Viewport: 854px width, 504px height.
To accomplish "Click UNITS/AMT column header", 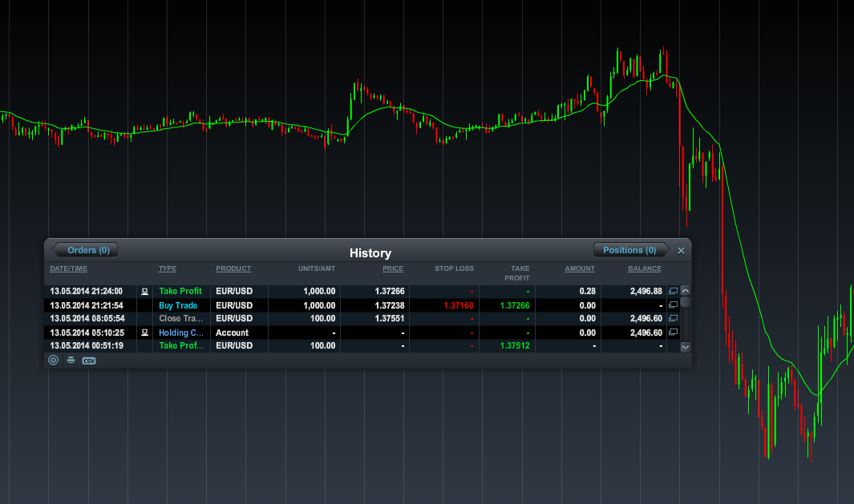I will (317, 269).
